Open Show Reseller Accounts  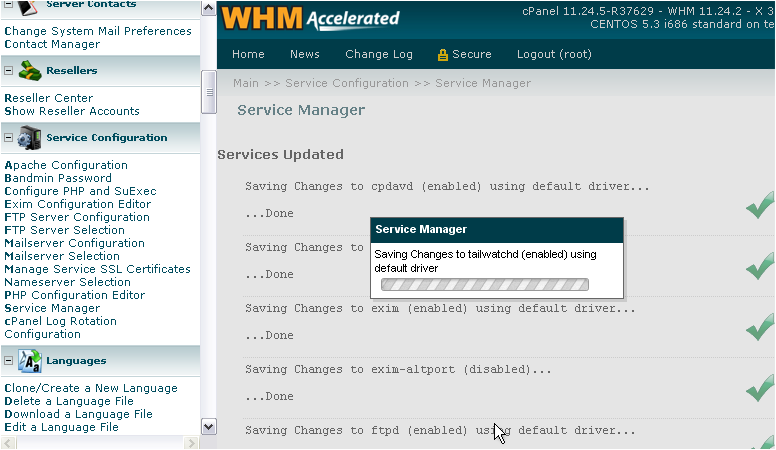point(72,111)
